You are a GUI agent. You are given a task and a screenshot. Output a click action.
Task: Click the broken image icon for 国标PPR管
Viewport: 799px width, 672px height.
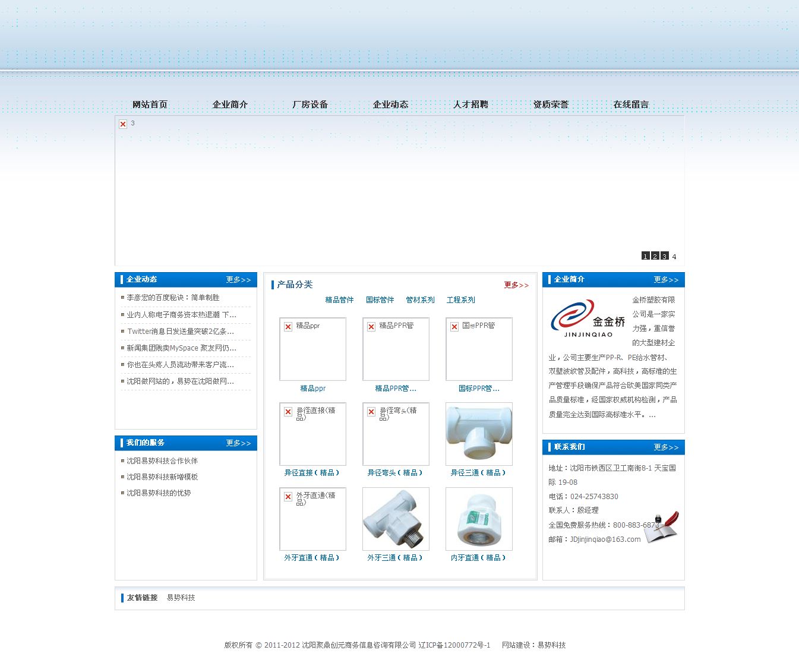454,326
